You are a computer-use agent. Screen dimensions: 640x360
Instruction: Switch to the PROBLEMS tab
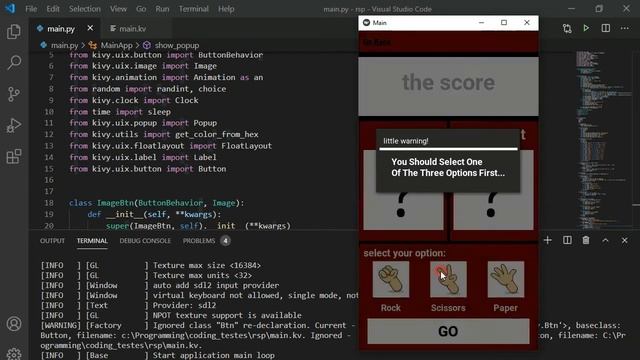point(199,241)
